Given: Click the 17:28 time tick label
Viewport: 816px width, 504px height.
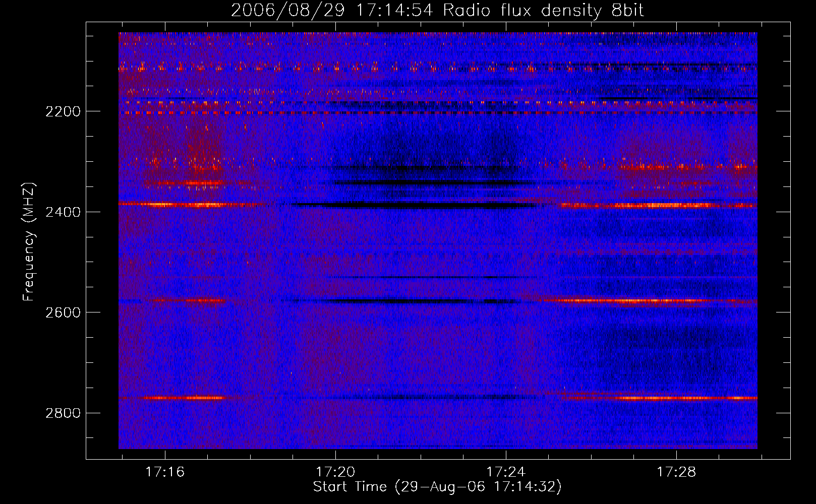Looking at the screenshot, I should click(x=676, y=472).
